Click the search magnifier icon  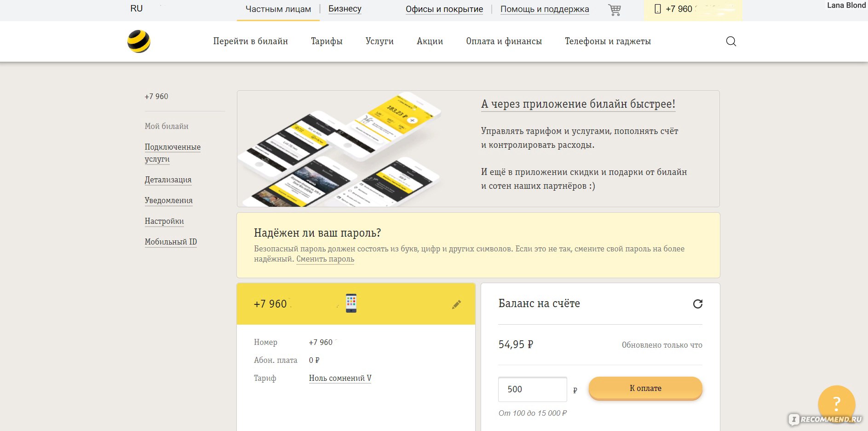731,41
